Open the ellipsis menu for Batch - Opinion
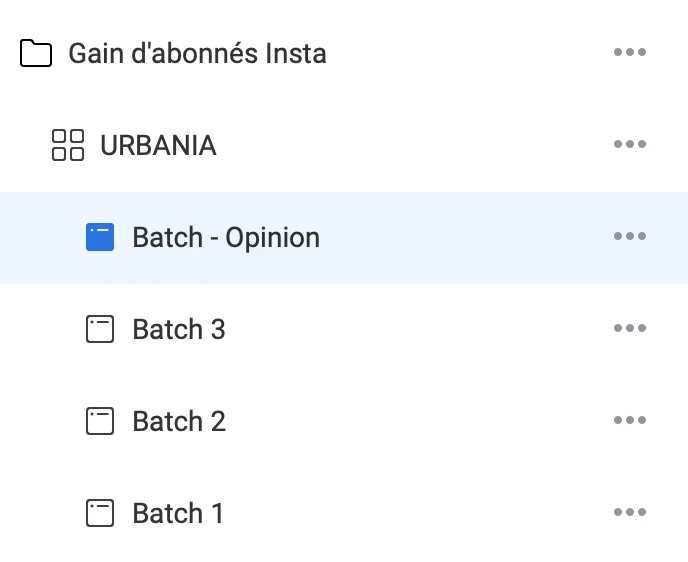The image size is (688, 562). 629,237
